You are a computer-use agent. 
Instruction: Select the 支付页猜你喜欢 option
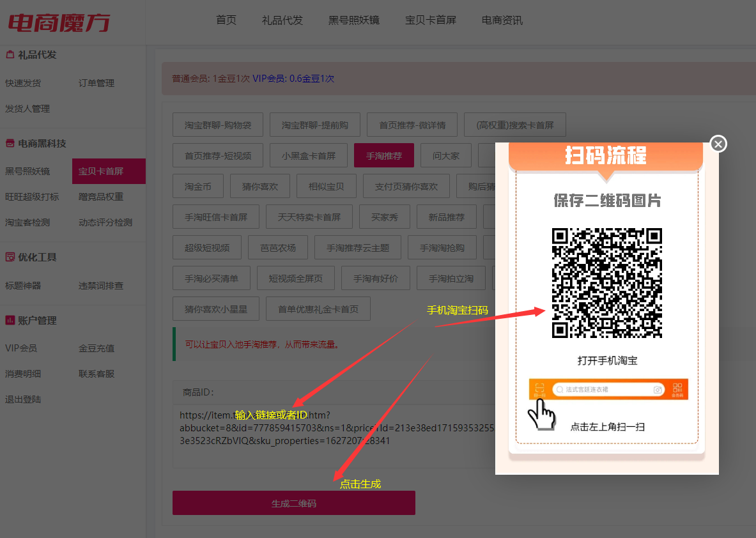pos(406,187)
